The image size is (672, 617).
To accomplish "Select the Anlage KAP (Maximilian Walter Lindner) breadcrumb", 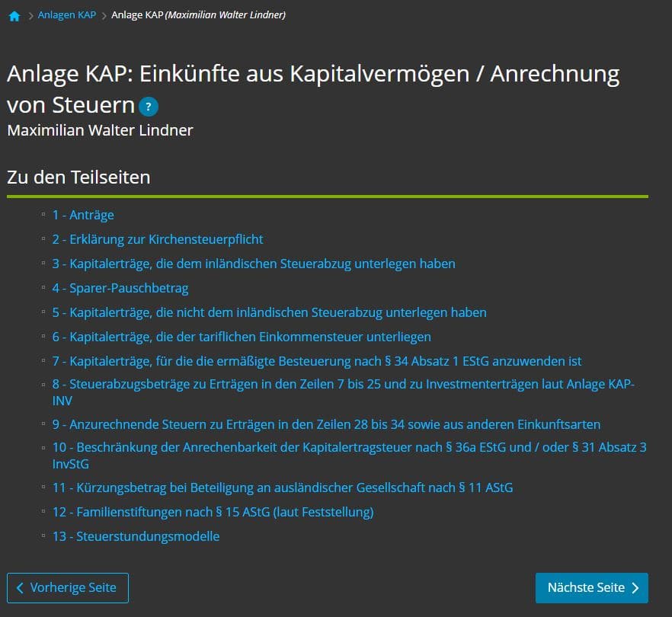I will [x=198, y=14].
